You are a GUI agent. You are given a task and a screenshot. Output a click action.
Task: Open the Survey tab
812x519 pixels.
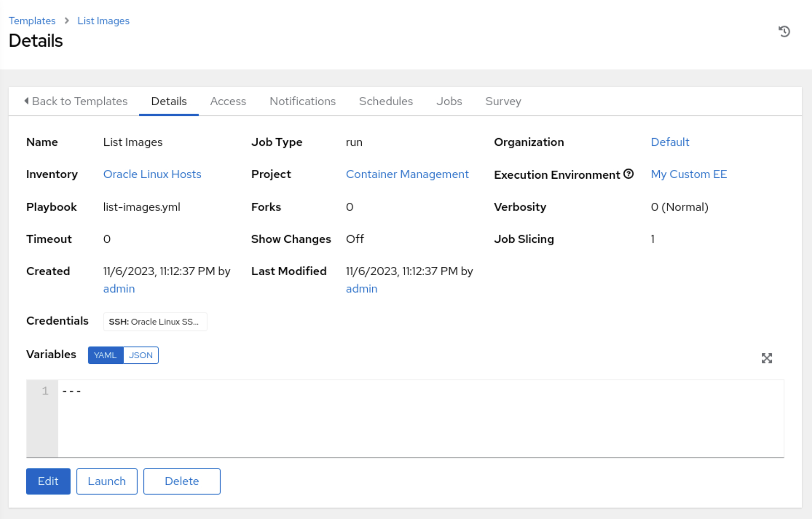click(x=503, y=101)
